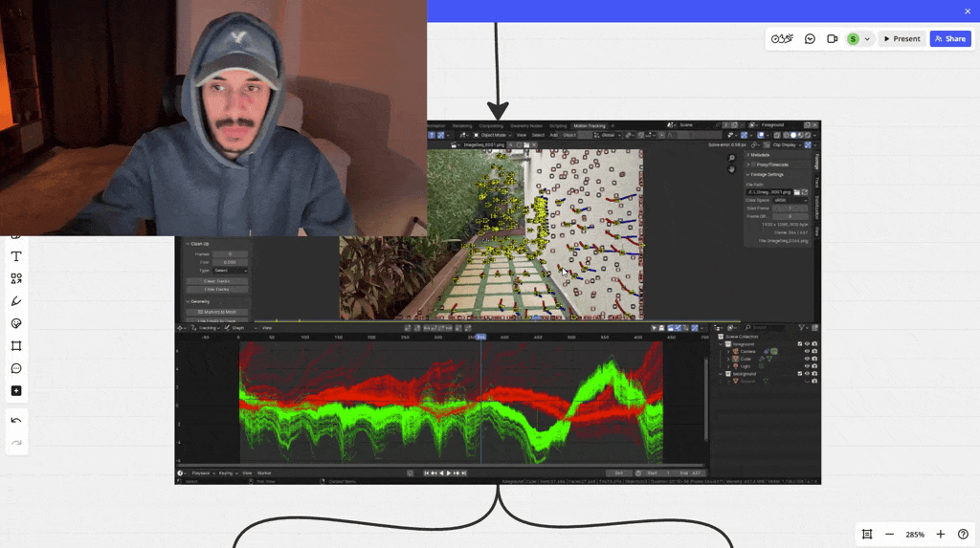Image resolution: width=980 pixels, height=548 pixels.
Task: Expand the chevron beside the S avatar
Action: coord(867,39)
